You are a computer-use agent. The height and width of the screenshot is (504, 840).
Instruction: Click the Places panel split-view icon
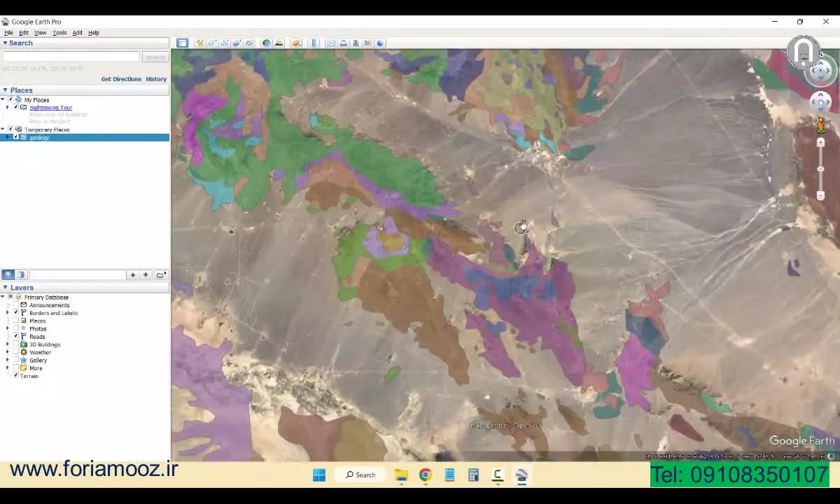(21, 274)
